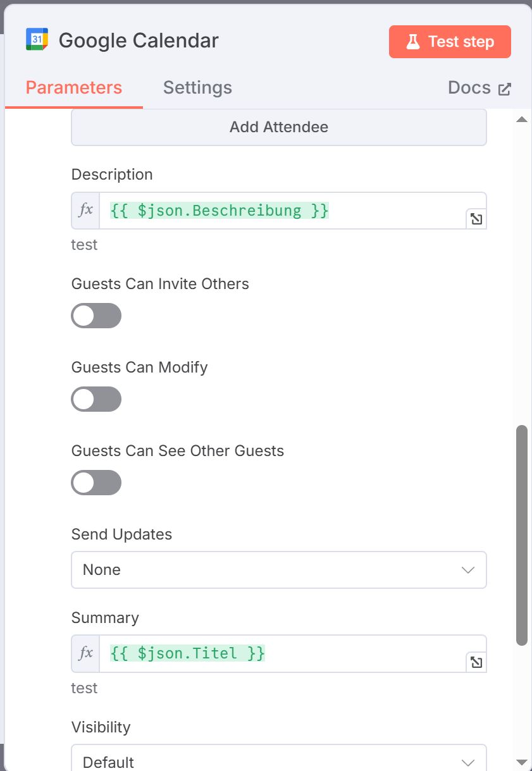Viewport: 532px width, 771px height.
Task: Click the scroll-down arrow of the panel
Action: (x=521, y=762)
